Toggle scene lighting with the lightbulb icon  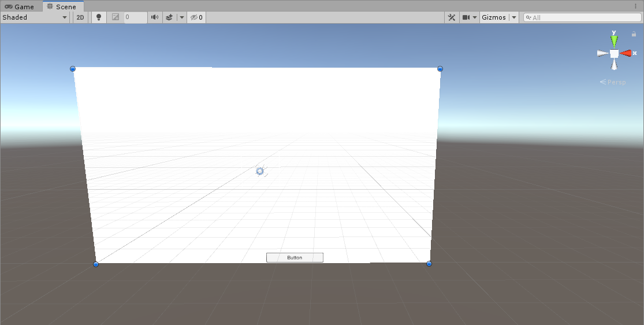tap(99, 17)
